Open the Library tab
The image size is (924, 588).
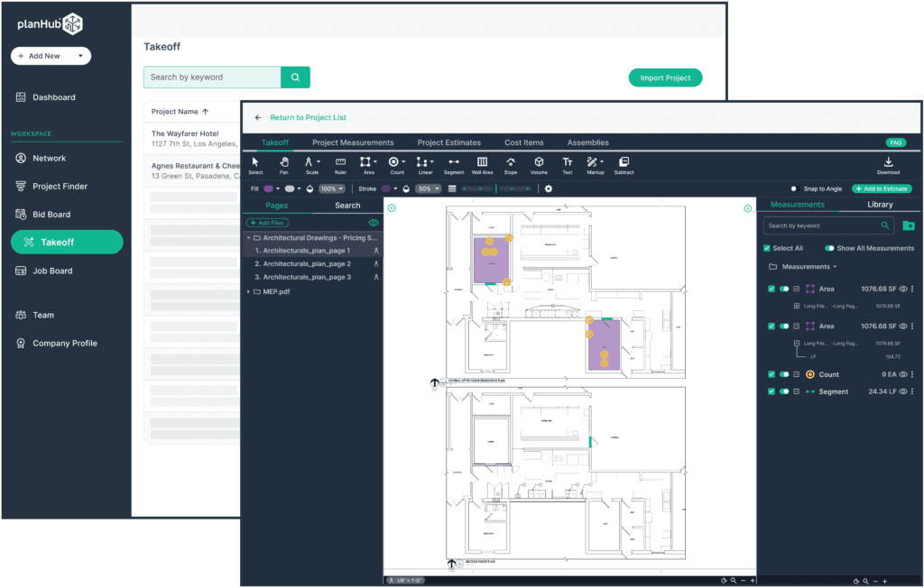point(879,205)
